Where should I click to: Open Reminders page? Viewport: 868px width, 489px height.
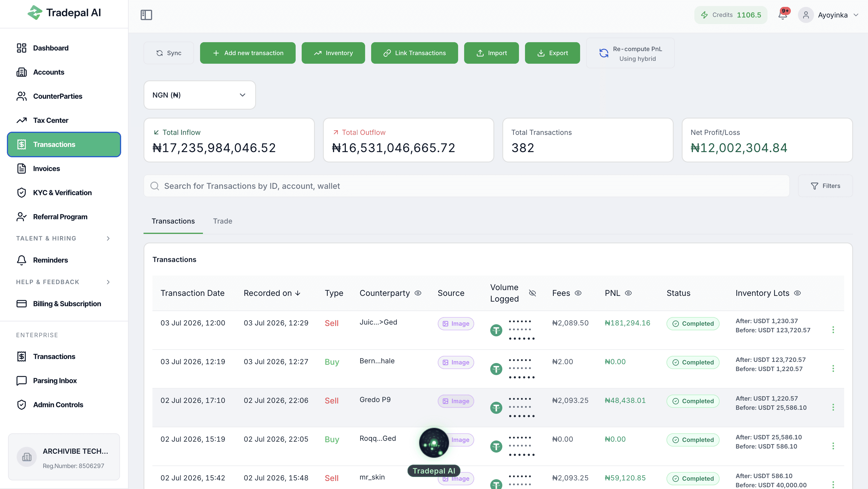(64, 260)
